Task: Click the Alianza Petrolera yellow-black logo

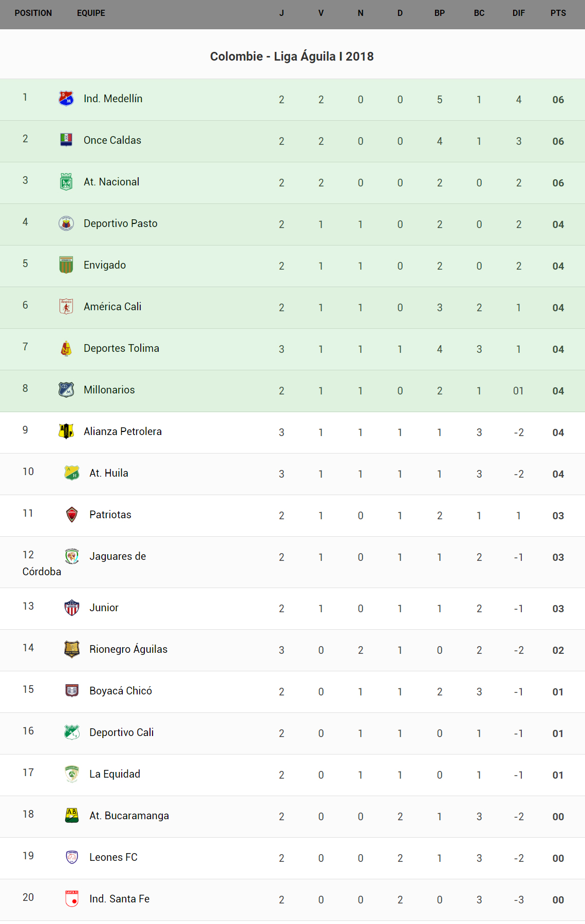Action: tap(66, 431)
